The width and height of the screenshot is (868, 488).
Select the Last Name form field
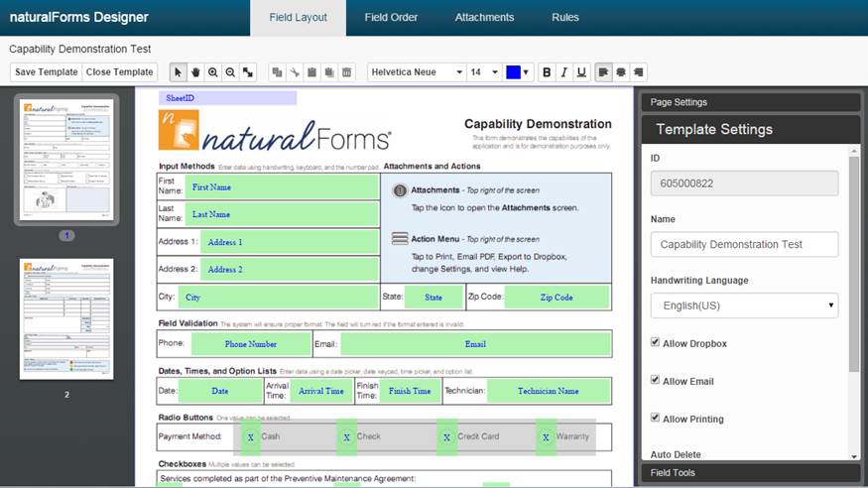(282, 214)
